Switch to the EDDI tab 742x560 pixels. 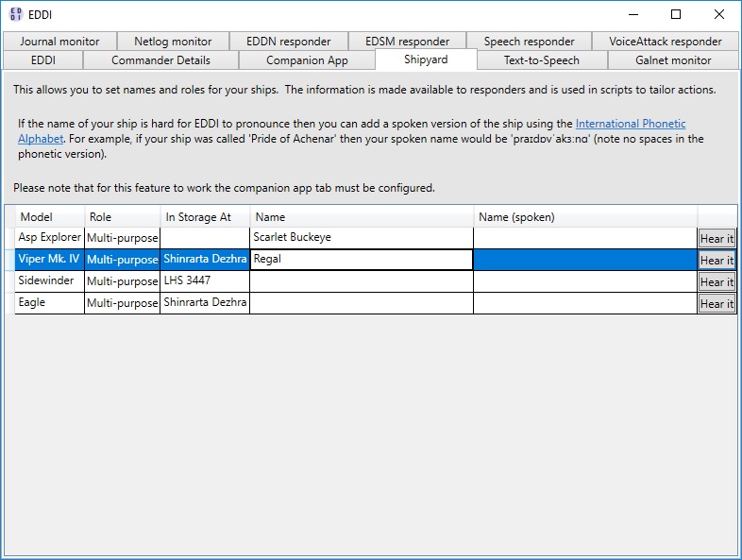(x=43, y=60)
